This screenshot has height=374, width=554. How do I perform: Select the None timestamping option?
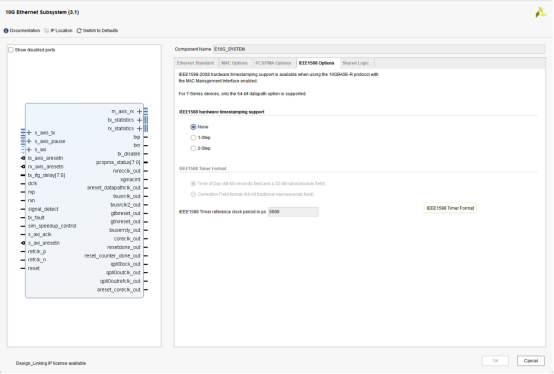pos(193,127)
